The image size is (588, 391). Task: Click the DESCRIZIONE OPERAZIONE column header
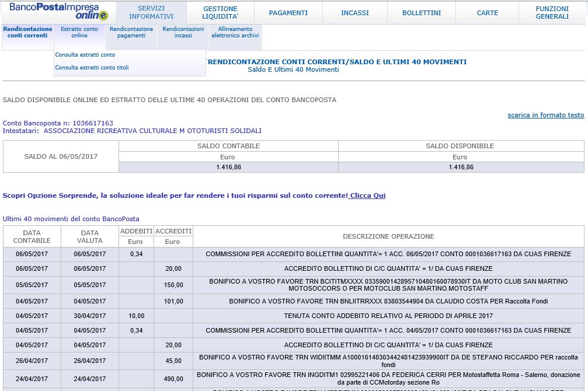point(388,236)
